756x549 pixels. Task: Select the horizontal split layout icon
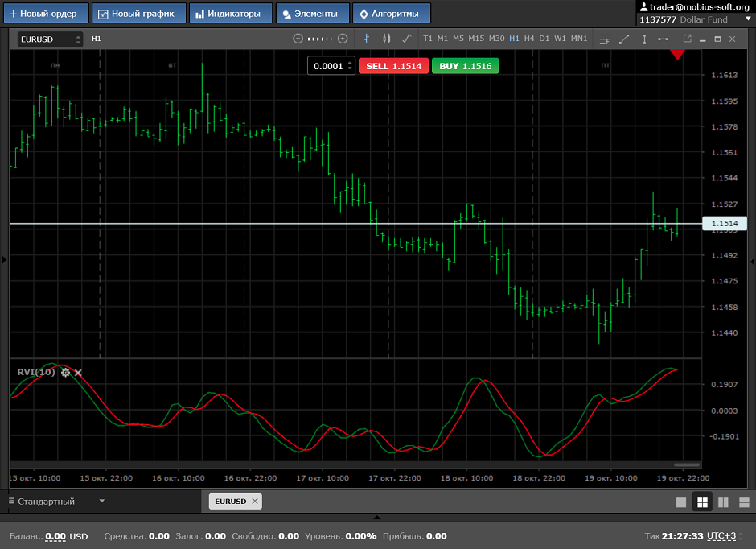click(744, 502)
